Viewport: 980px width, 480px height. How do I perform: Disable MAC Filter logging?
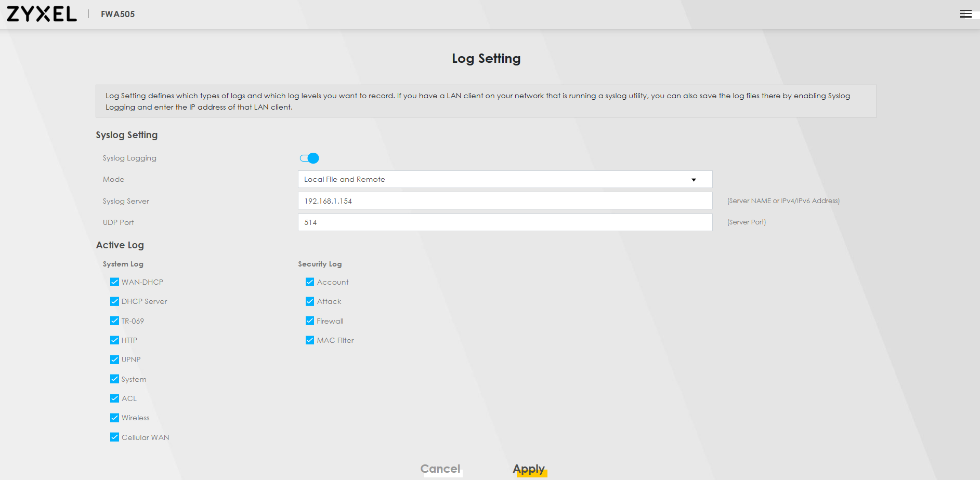coord(309,340)
